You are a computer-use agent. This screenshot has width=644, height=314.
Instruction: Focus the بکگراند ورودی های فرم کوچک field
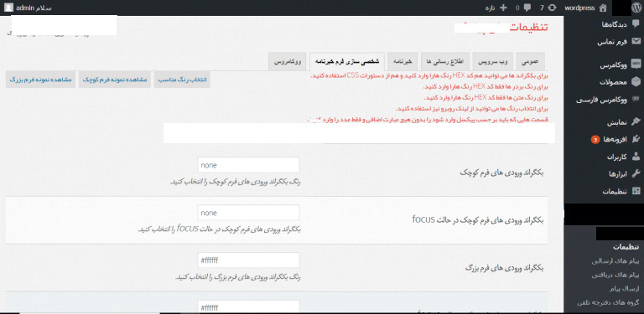(248, 165)
